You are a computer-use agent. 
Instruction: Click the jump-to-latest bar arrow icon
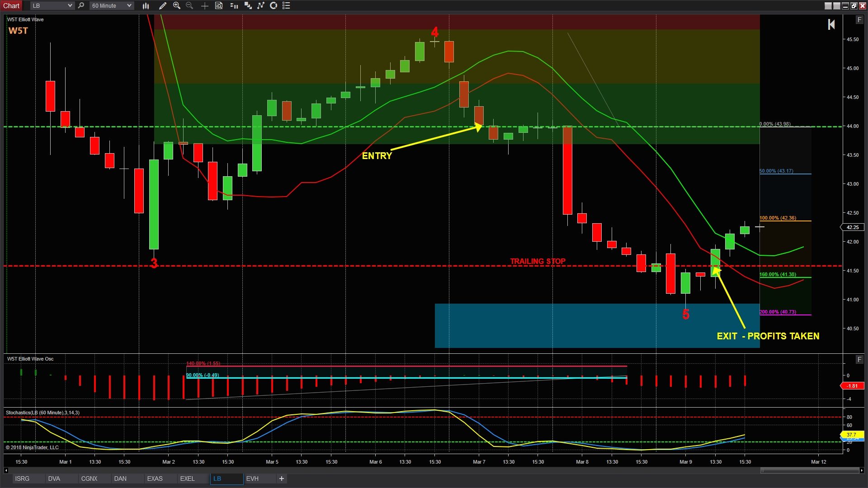pyautogui.click(x=831, y=24)
